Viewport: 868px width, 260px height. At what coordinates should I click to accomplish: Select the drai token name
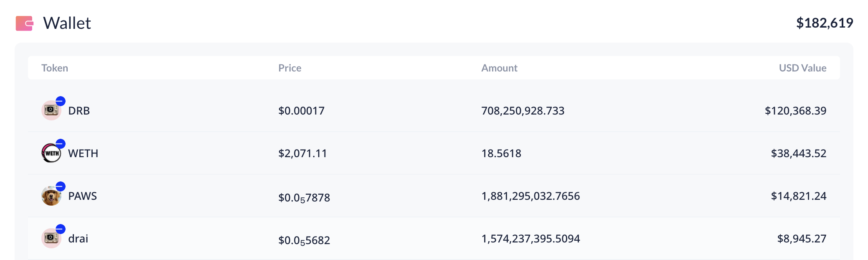coord(78,239)
